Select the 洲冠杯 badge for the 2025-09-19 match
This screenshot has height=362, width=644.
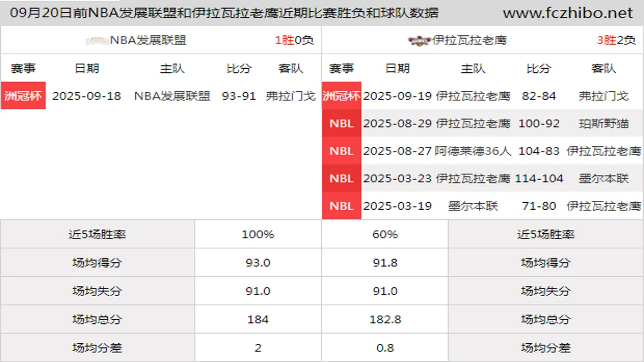(x=341, y=96)
